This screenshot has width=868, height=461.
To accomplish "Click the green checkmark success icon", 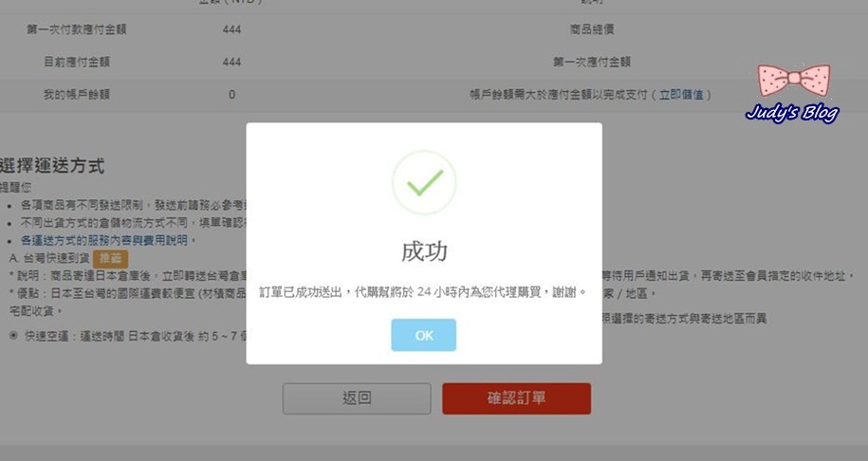I will (424, 183).
